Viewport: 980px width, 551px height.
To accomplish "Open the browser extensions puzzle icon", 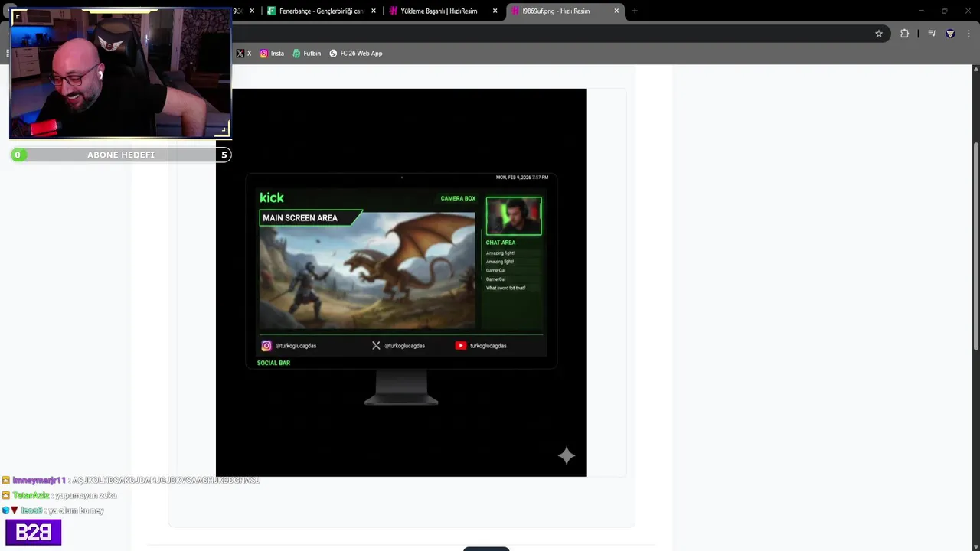I will click(x=904, y=34).
